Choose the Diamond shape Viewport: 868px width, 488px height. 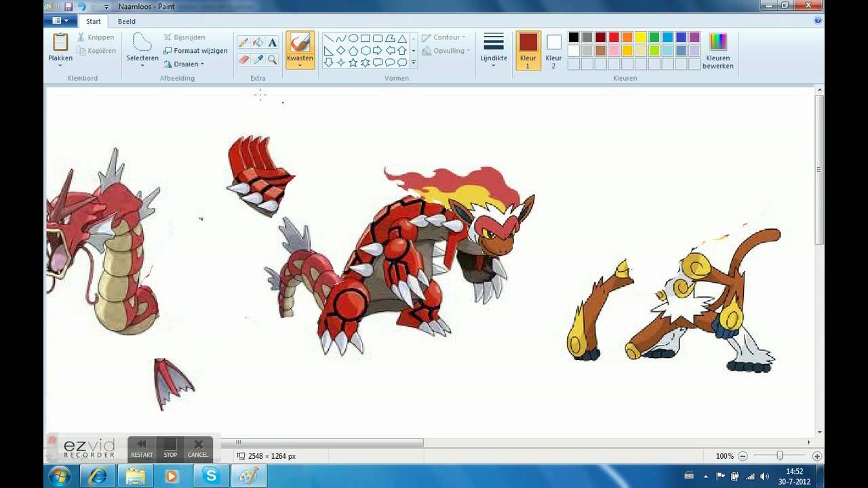[341, 51]
